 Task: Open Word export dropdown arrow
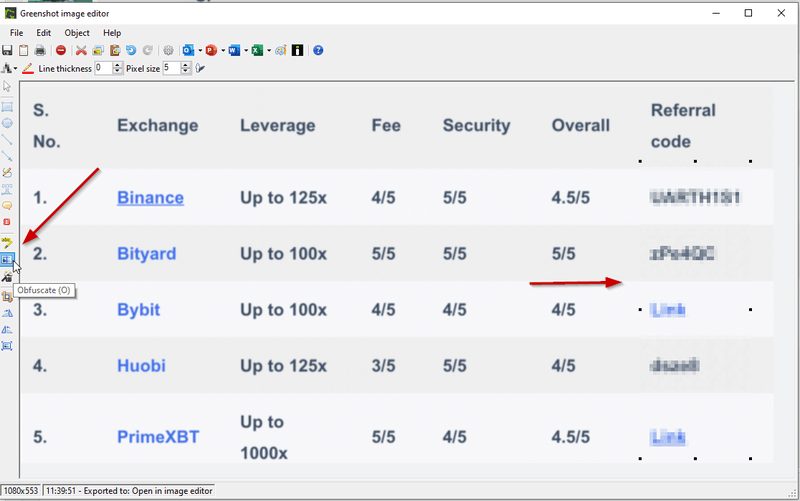tap(245, 51)
